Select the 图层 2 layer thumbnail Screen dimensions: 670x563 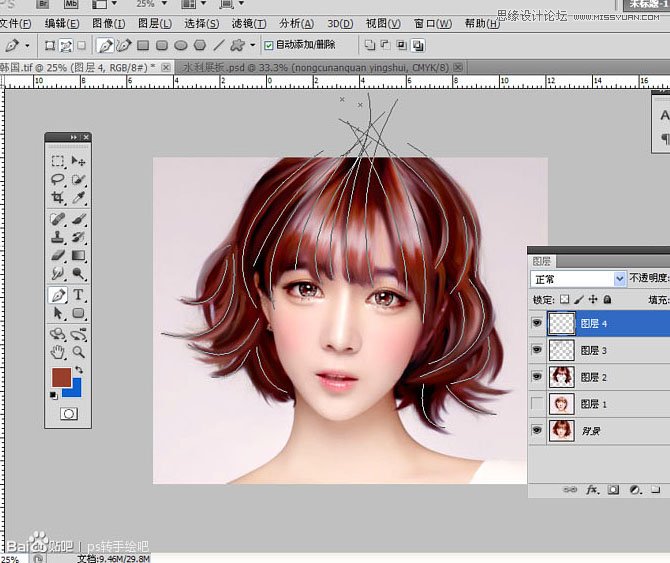click(562, 377)
